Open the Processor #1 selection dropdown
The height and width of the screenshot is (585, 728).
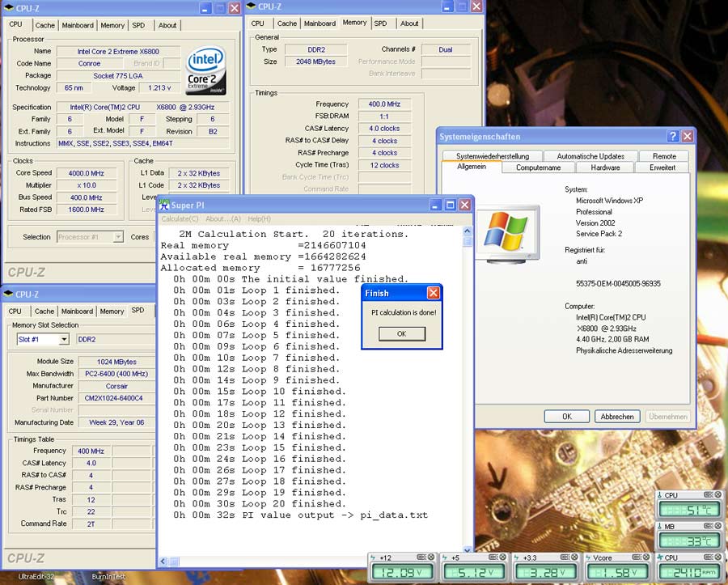[118, 237]
